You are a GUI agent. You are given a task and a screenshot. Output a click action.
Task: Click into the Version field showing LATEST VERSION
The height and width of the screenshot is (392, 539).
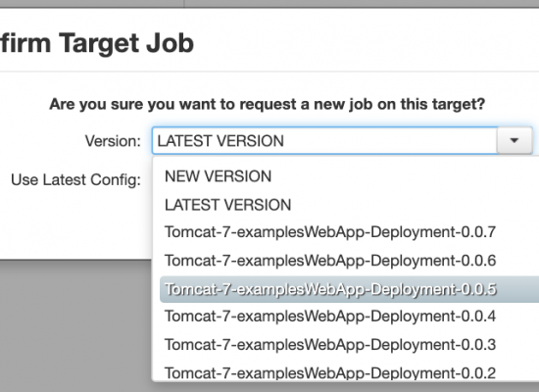[324, 141]
